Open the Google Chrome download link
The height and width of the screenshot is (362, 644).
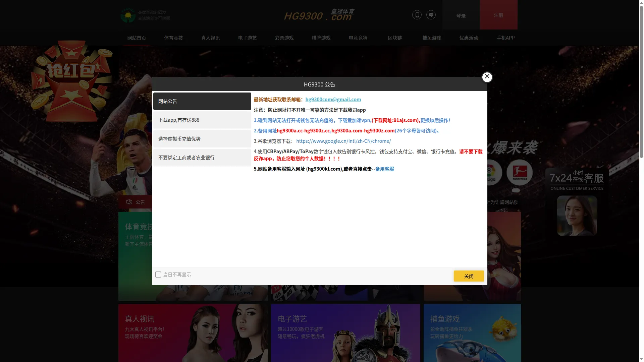(343, 141)
